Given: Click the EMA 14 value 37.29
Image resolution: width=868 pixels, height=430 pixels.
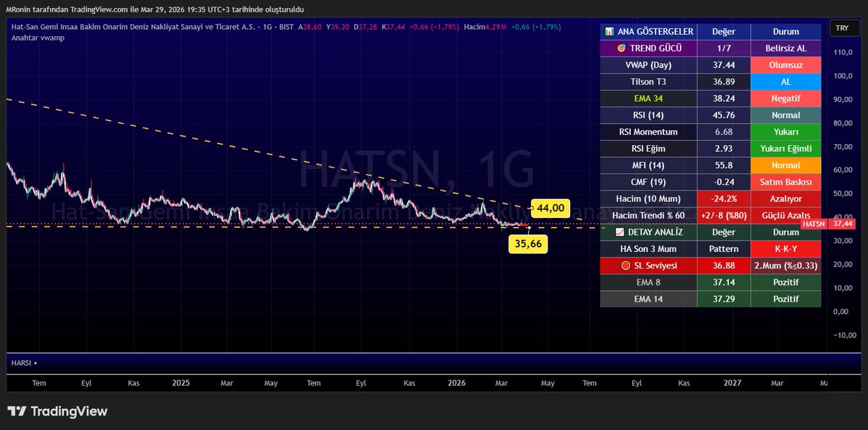Looking at the screenshot, I should pos(723,298).
